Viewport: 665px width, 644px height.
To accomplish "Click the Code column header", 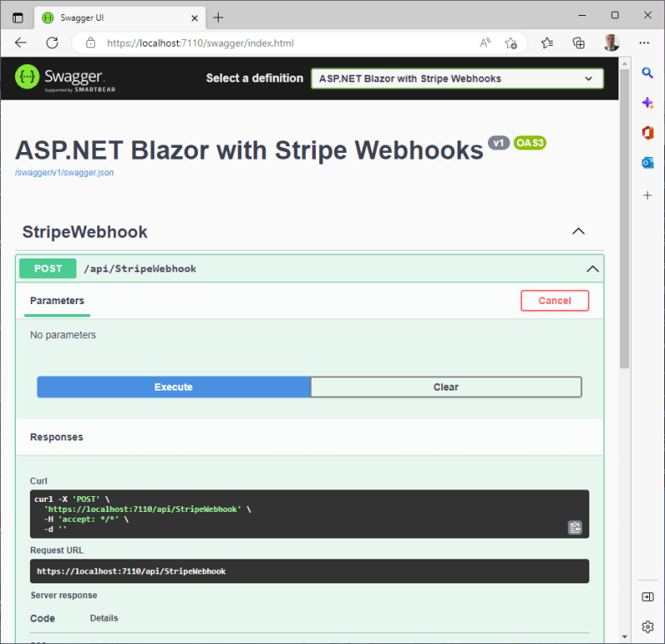I will (42, 618).
